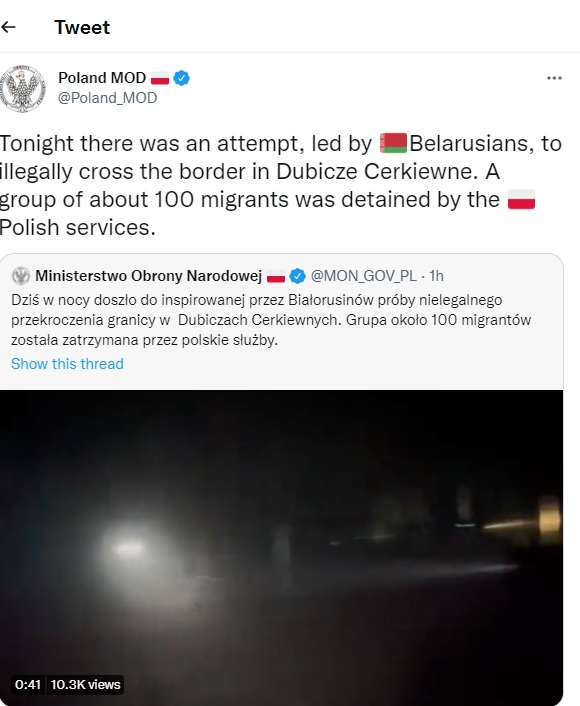Click the Polish flag next to Poland MOD name
Screen dimensions: 580x706
click(x=160, y=78)
